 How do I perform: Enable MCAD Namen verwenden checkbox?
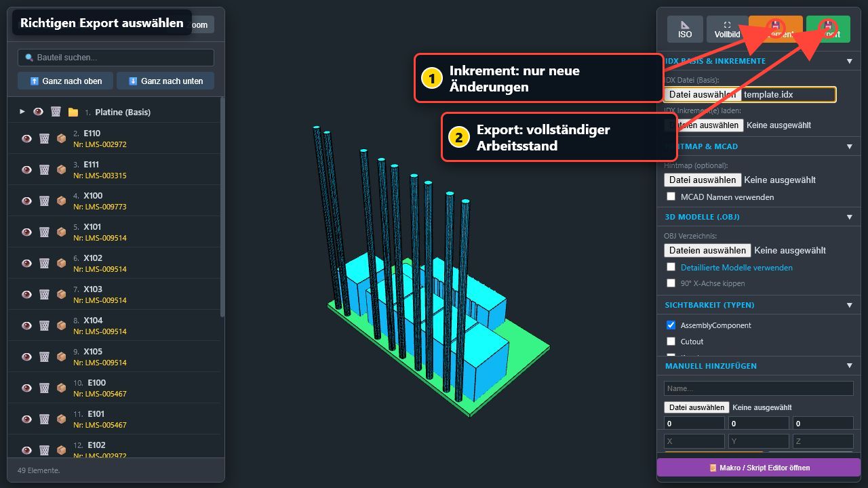click(x=671, y=197)
